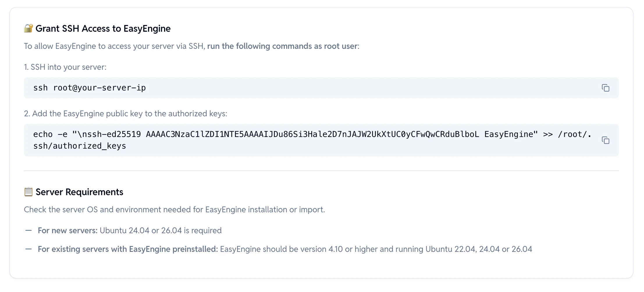The image size is (644, 292).
Task: Click the '2. Add the EasyEngine public key' line
Action: pos(125,114)
